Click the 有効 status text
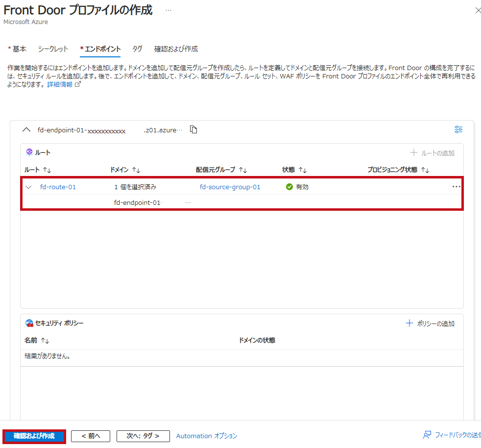Viewport: 481px width, 448px height. pyautogui.click(x=302, y=187)
